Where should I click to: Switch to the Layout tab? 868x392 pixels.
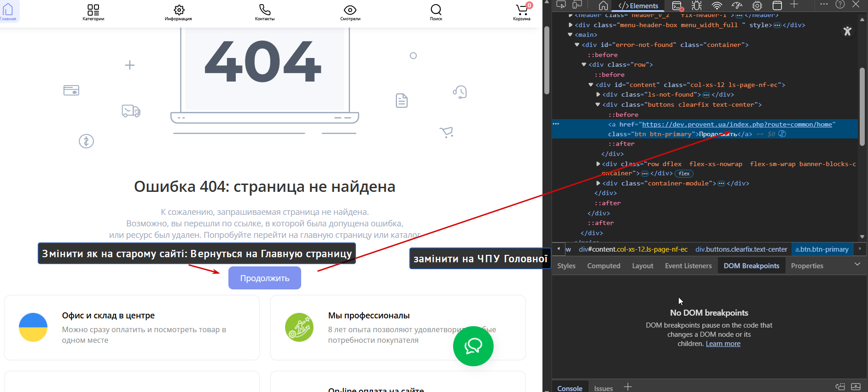[x=642, y=266]
